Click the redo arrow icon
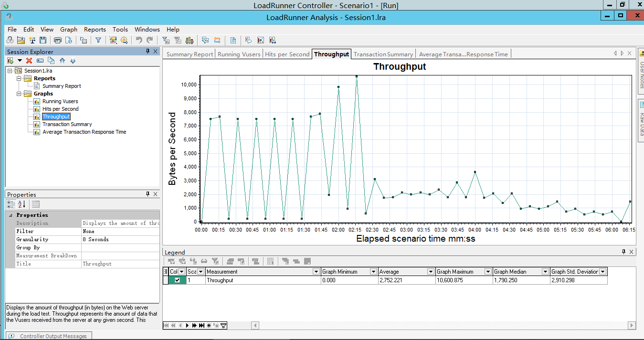 click(150, 40)
